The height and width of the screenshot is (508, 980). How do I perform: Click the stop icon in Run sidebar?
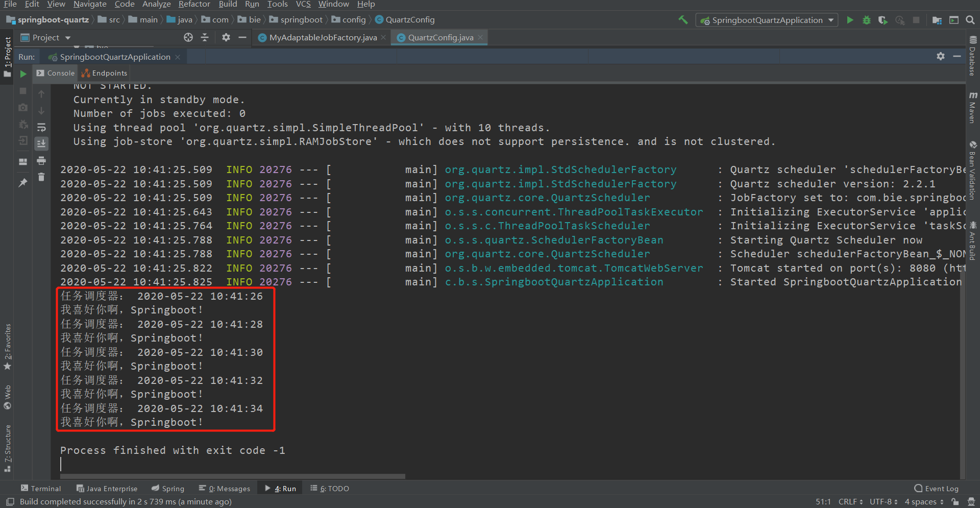tap(23, 91)
